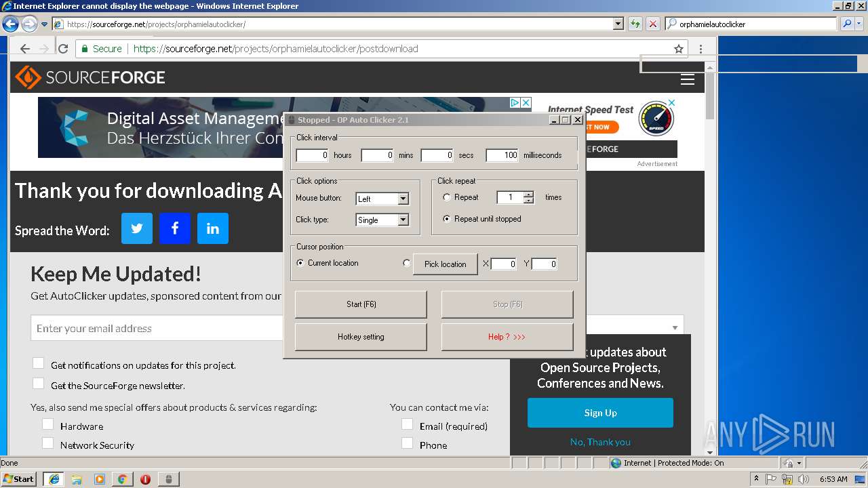
Task: Share on Facebook
Action: [x=175, y=228]
